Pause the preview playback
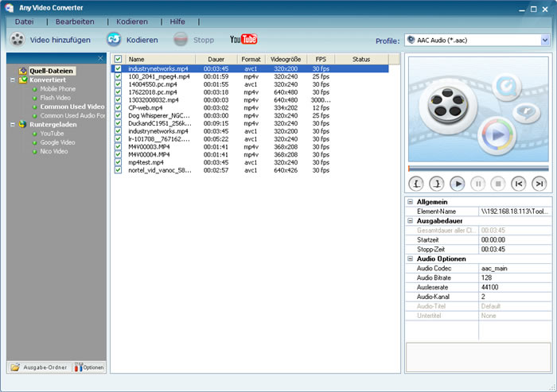Viewport: 557px width, 392px height. point(477,184)
